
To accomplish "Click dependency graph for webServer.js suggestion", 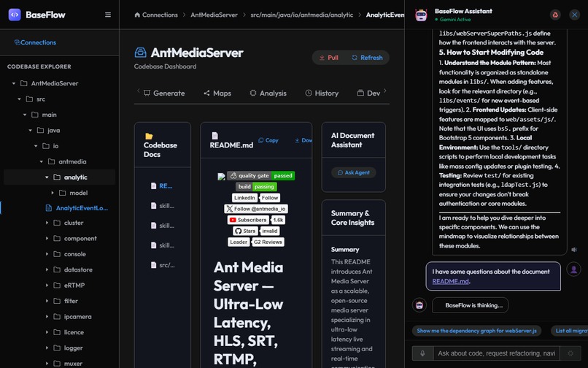I will (x=476, y=331).
